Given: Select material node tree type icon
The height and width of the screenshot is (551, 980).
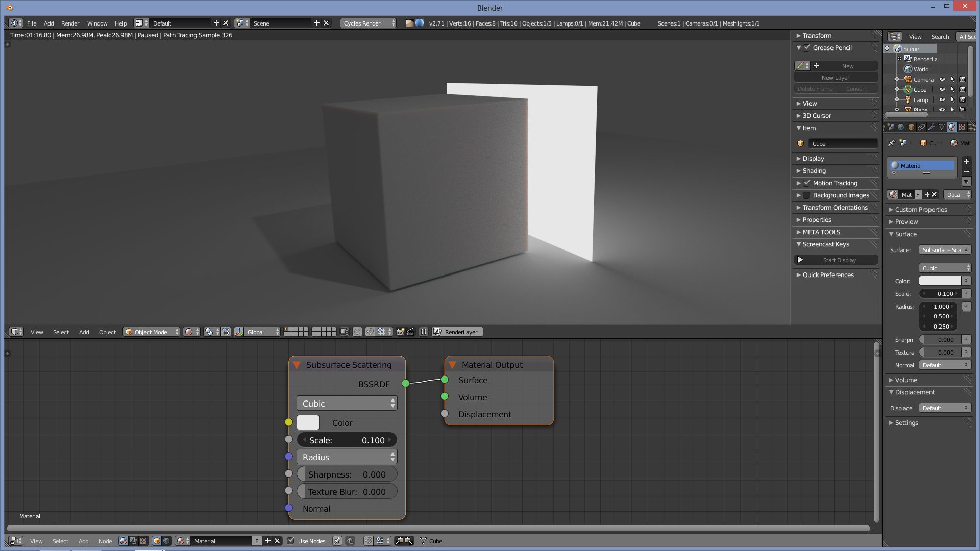Looking at the screenshot, I should pyautogui.click(x=124, y=541).
